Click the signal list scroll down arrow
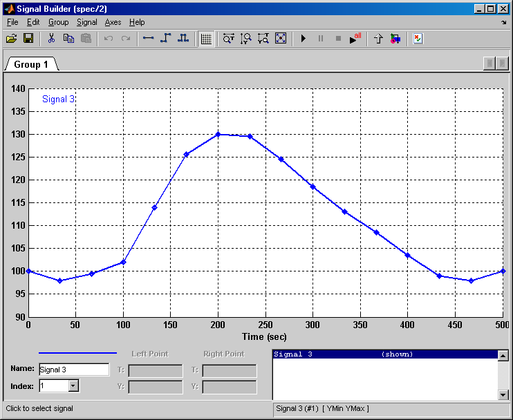 (x=503, y=394)
